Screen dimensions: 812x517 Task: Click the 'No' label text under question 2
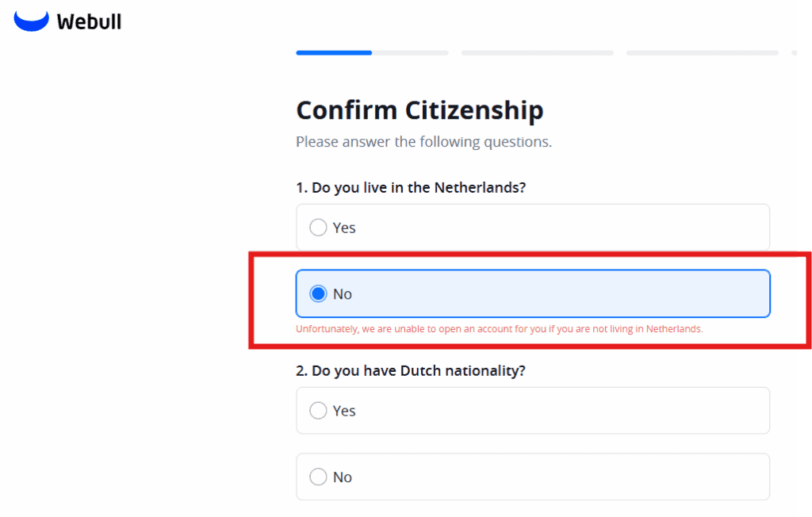pyautogui.click(x=343, y=477)
